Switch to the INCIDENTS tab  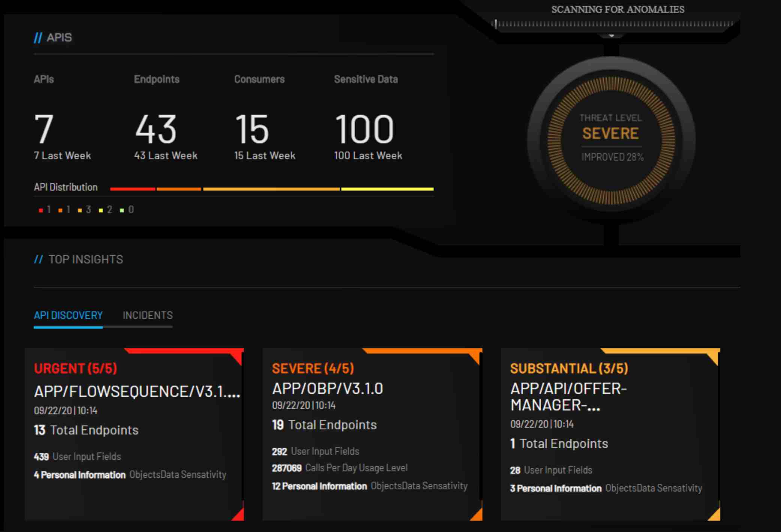click(x=148, y=316)
